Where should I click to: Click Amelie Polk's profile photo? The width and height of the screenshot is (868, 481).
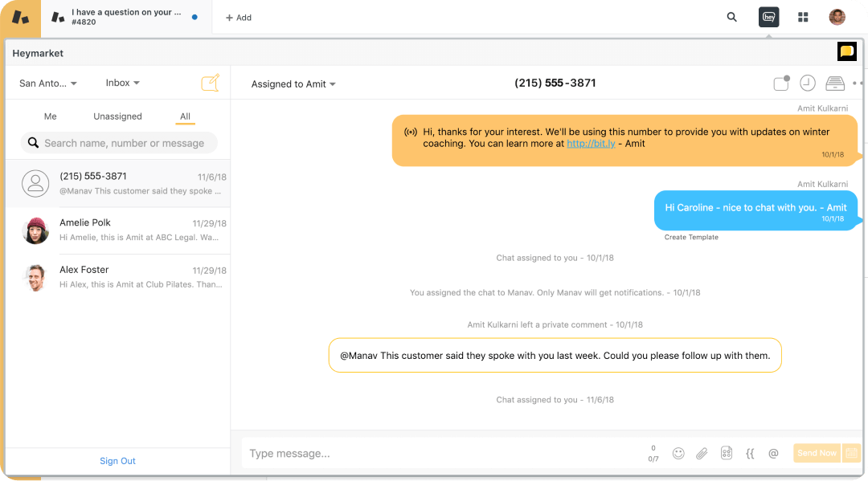tap(35, 230)
